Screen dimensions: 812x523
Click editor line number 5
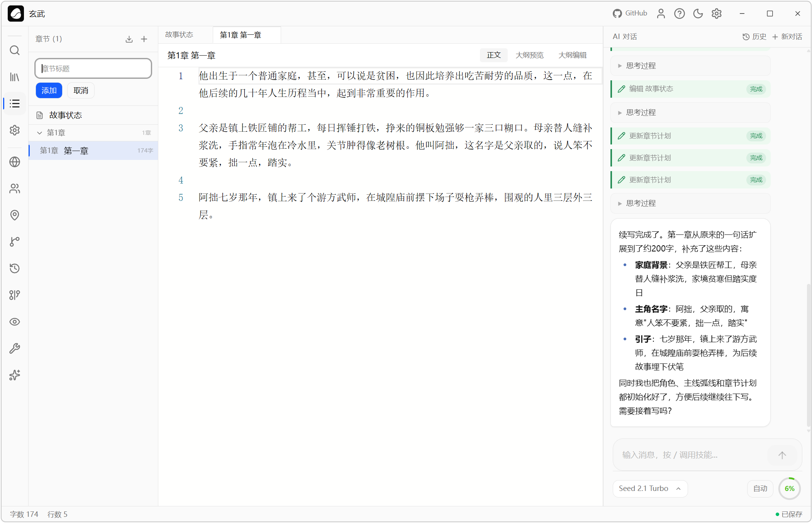tap(181, 197)
